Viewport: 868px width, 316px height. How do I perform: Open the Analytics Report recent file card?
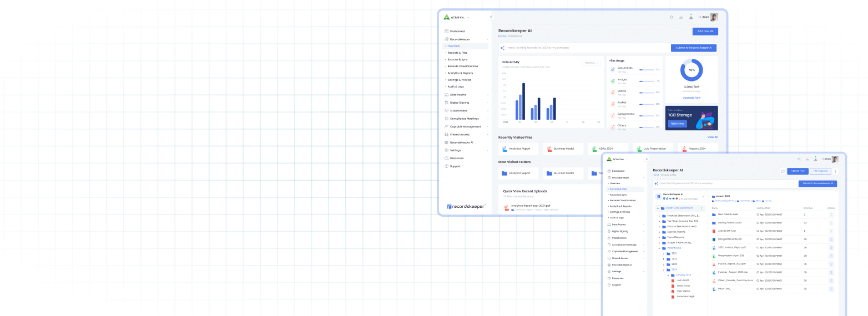518,149
